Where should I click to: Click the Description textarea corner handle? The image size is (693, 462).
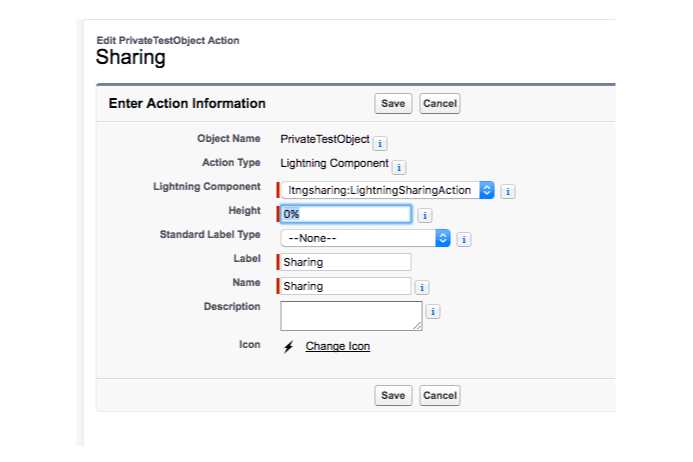pos(418,326)
